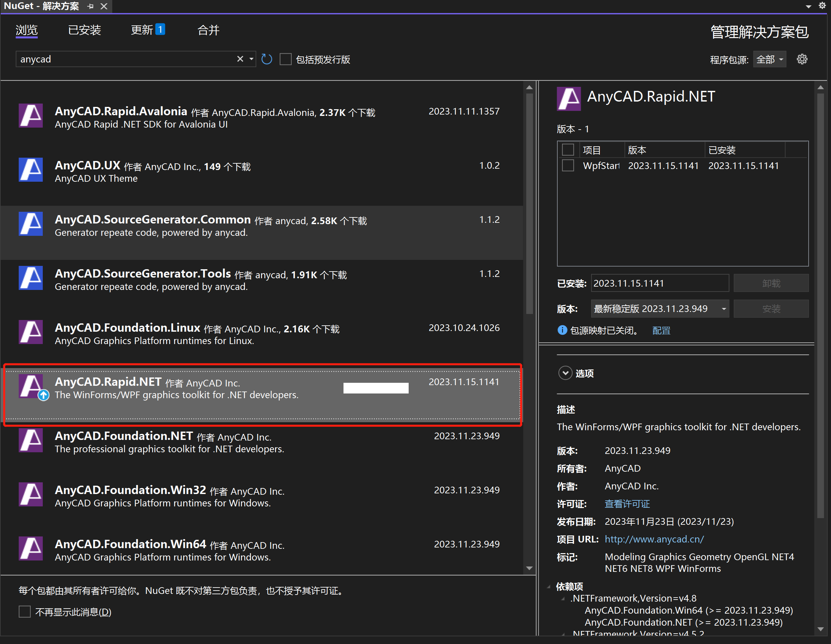Collapse the Options section chevron
Image resolution: width=831 pixels, height=644 pixels.
tap(565, 373)
